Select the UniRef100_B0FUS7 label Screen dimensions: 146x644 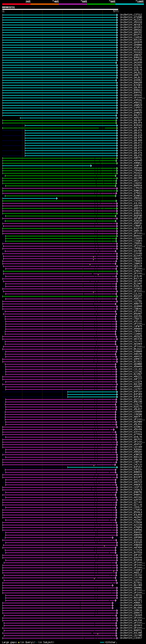(x=131, y=467)
